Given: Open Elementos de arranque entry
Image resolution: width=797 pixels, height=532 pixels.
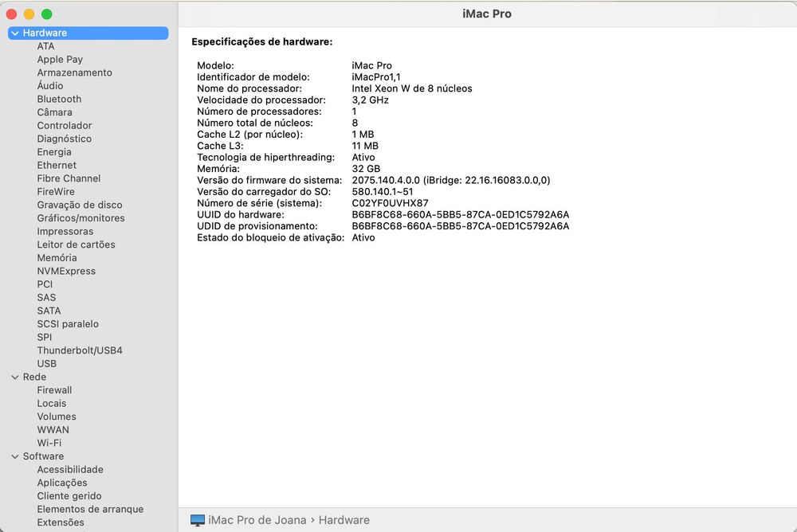Looking at the screenshot, I should (90, 509).
